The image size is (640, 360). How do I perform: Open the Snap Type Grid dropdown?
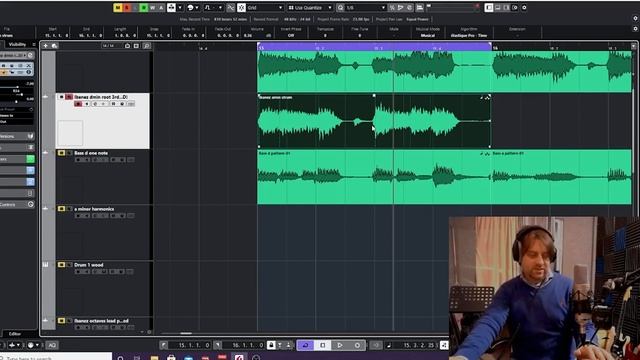[x=264, y=8]
